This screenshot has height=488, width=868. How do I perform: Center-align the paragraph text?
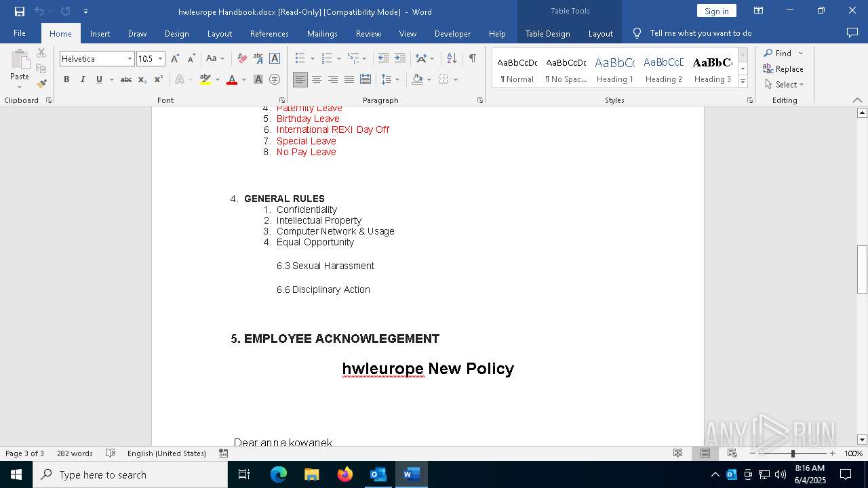[x=317, y=79]
